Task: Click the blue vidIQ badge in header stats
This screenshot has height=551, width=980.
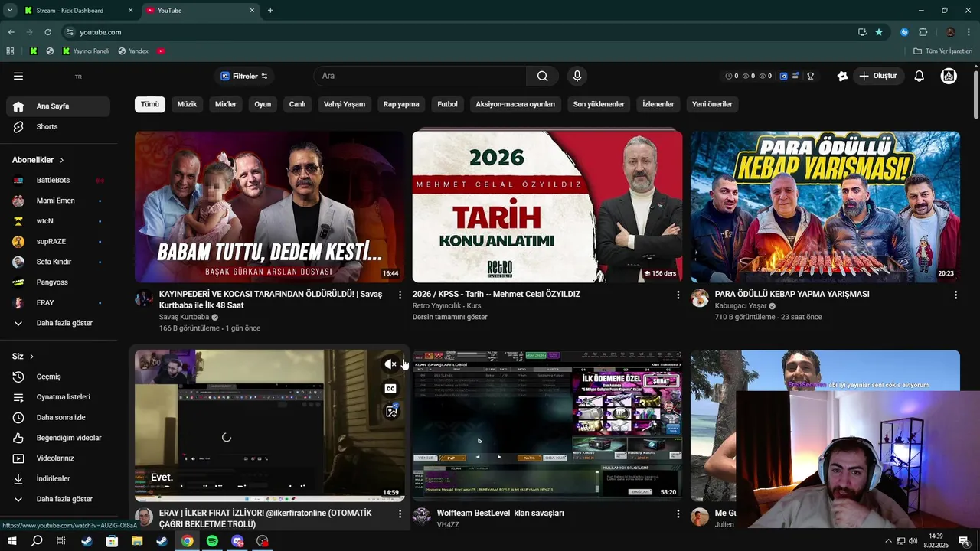Action: pos(784,76)
